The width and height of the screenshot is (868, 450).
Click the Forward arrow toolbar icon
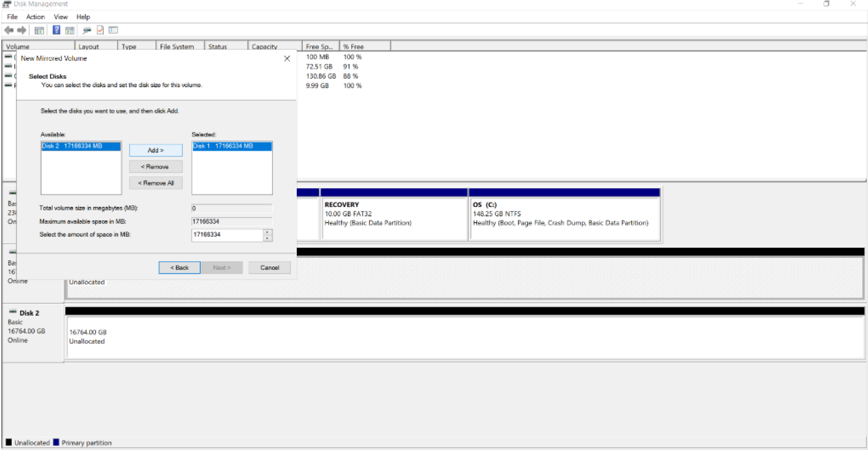[22, 31]
